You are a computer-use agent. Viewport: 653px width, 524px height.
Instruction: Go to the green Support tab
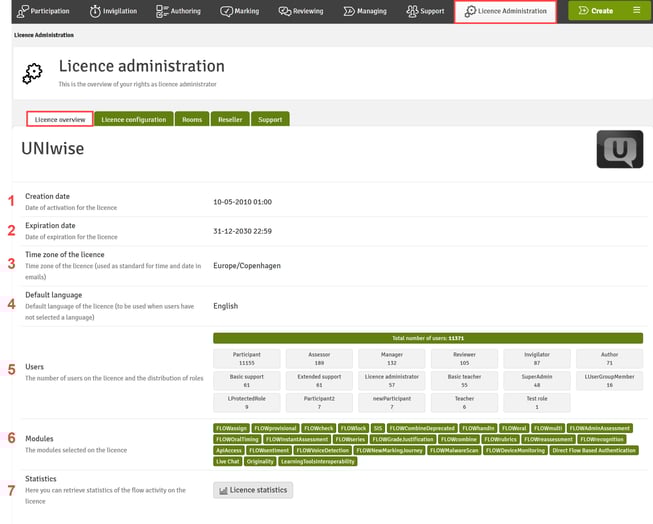pos(270,119)
